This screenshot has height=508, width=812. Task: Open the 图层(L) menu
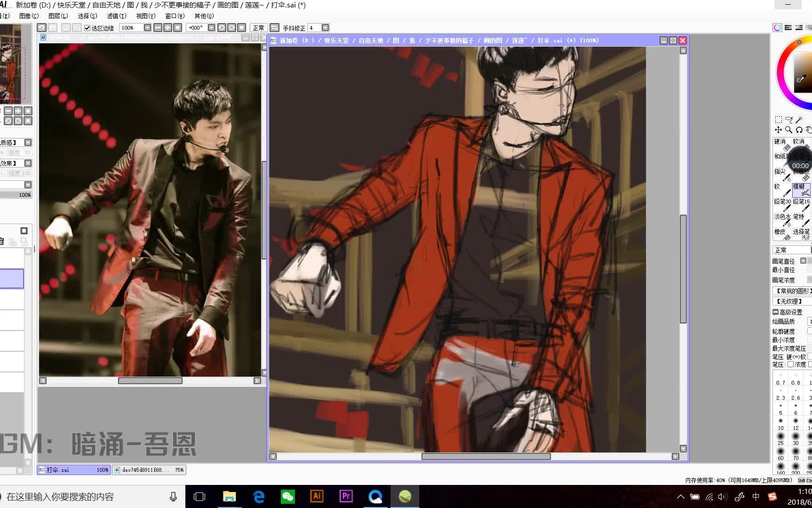[x=58, y=16]
